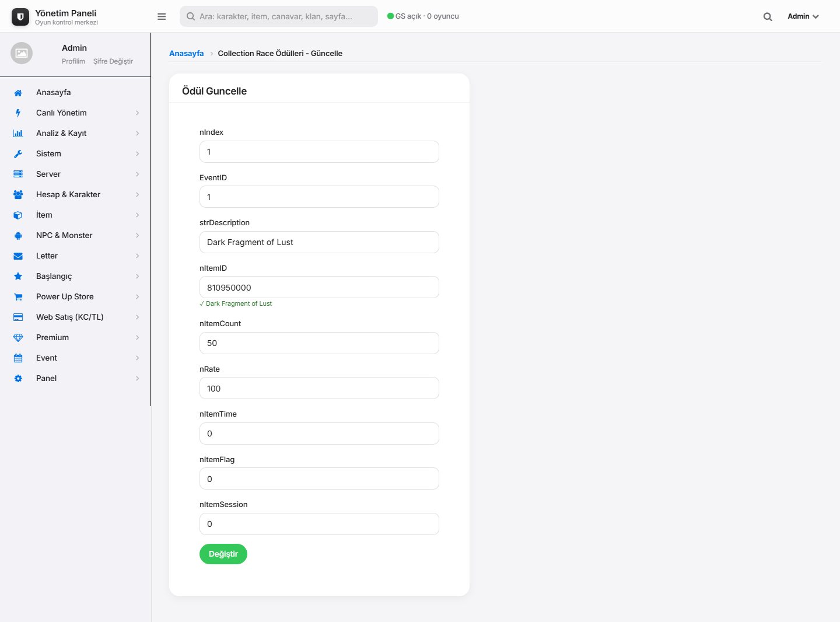
Task: Click the nItemCount field with 50
Action: pyautogui.click(x=319, y=343)
